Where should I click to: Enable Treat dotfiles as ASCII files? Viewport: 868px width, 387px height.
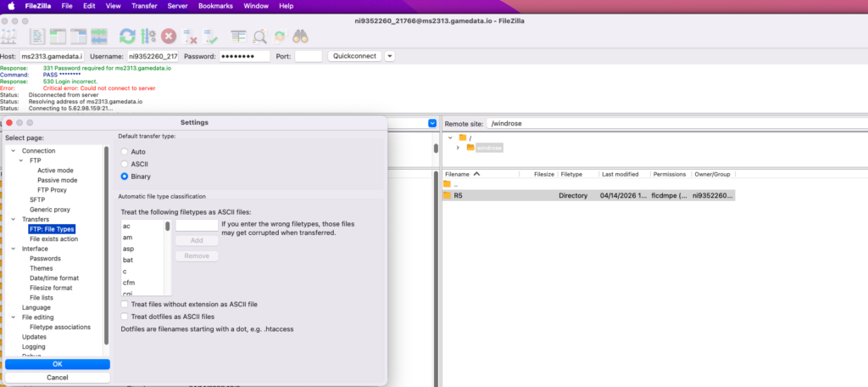point(125,317)
